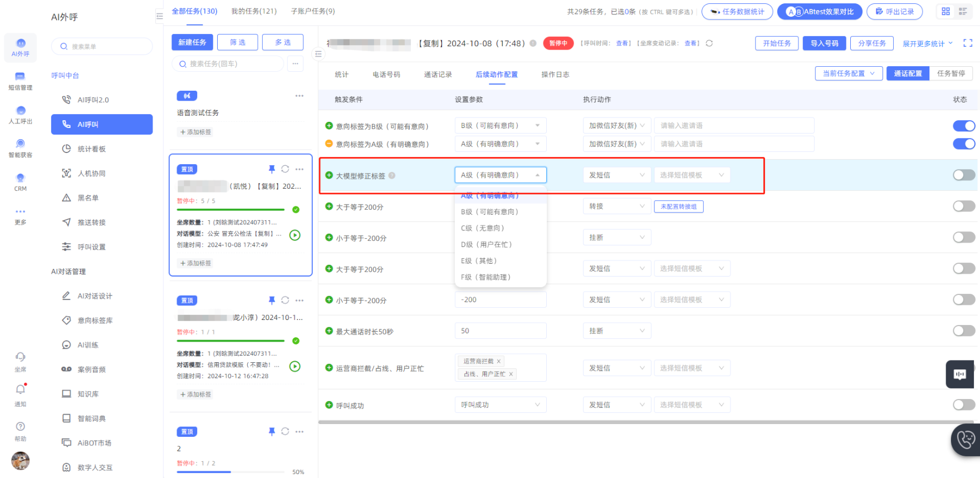Click the floating chat message icon

960,374
